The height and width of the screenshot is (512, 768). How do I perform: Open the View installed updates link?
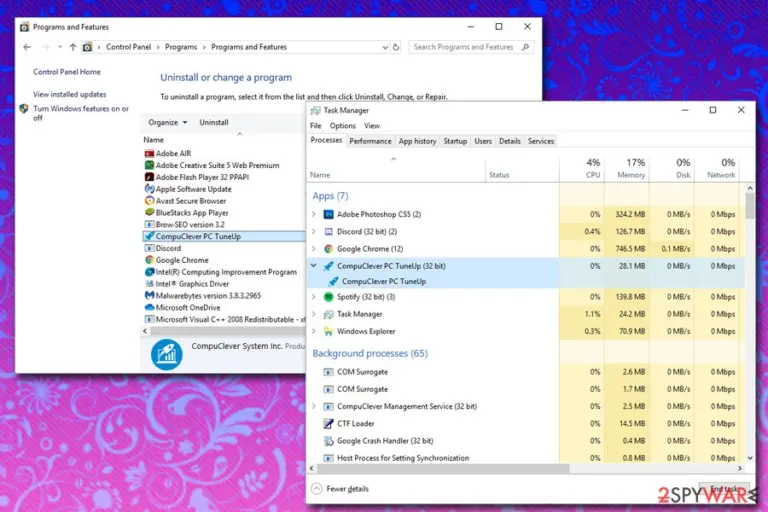coord(70,94)
